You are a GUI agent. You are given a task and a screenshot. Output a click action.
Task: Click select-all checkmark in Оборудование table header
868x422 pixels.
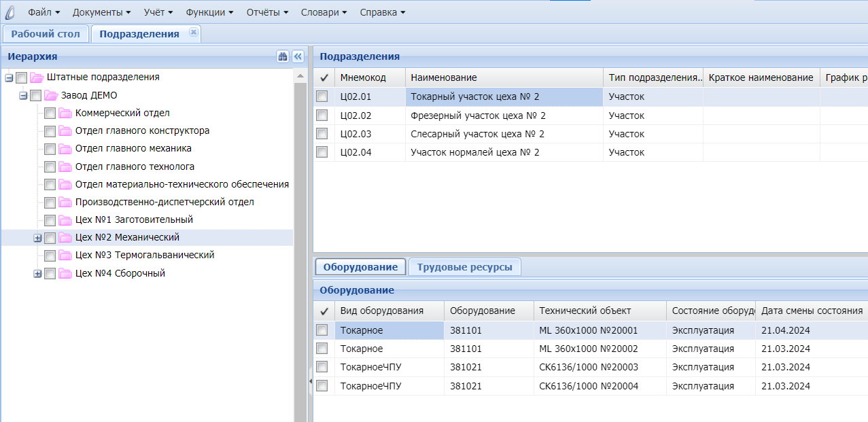point(324,311)
